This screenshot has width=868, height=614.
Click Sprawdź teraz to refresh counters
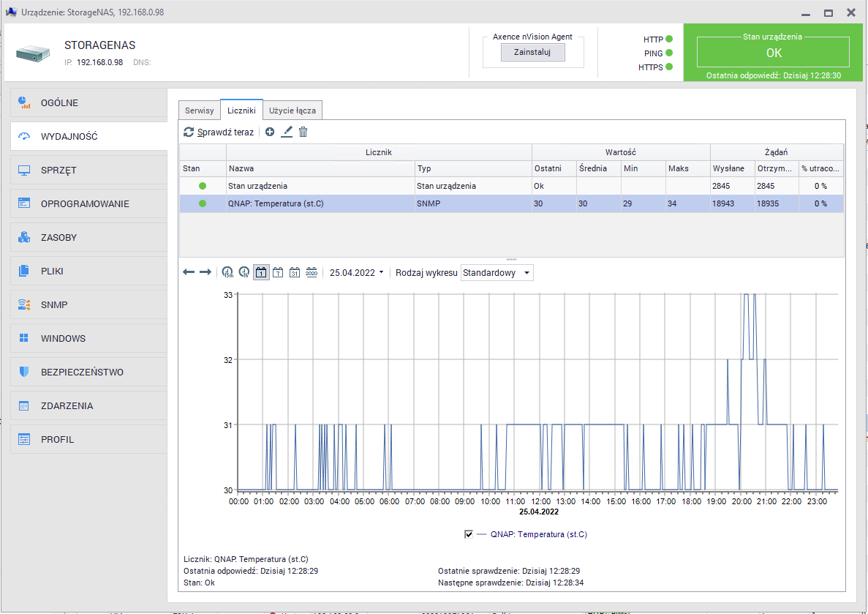(x=219, y=132)
